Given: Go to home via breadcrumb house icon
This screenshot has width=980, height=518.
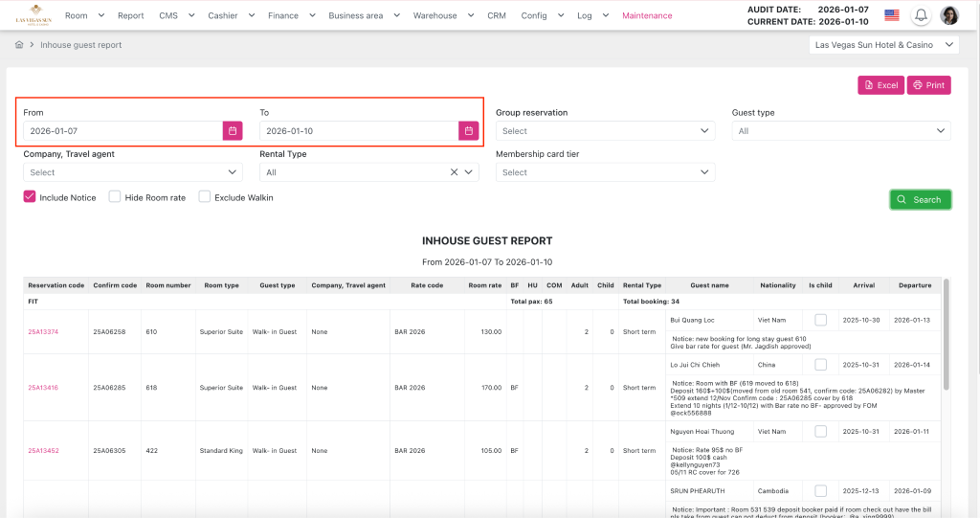Looking at the screenshot, I should click(x=19, y=45).
